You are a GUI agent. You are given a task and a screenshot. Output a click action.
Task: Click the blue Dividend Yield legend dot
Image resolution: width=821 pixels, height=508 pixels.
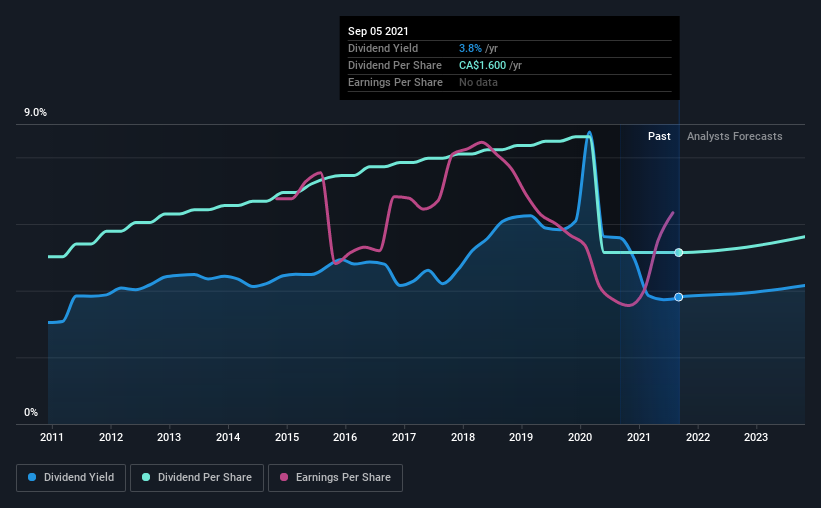pos(32,477)
